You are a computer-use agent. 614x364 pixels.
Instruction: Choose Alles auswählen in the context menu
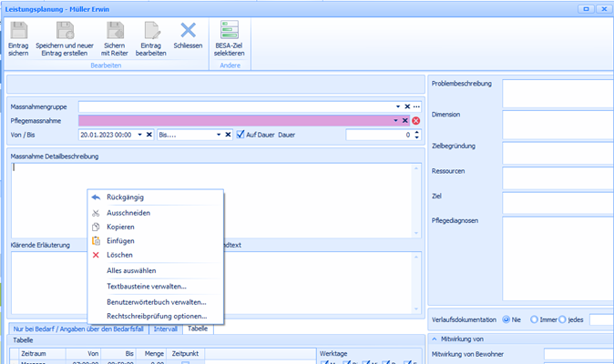click(x=132, y=270)
